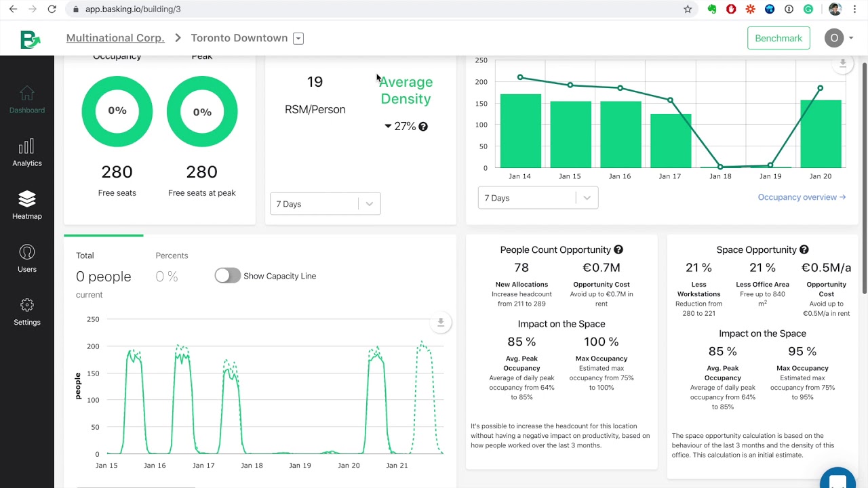Click the browser profile avatar icon
This screenshot has width=868, height=488.
tap(835, 9)
